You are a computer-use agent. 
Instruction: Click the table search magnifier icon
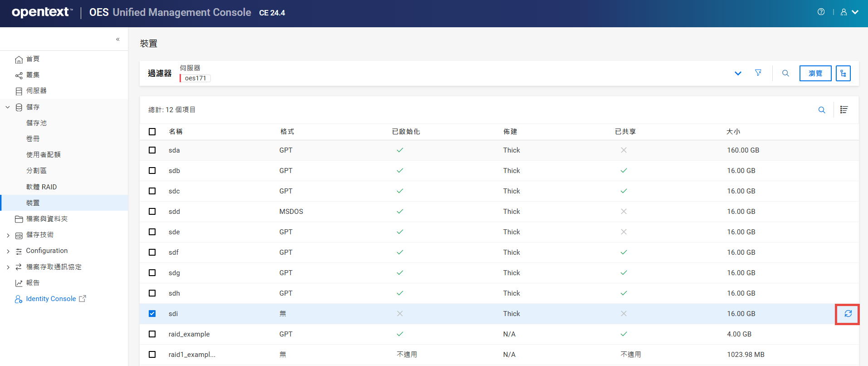tap(821, 110)
